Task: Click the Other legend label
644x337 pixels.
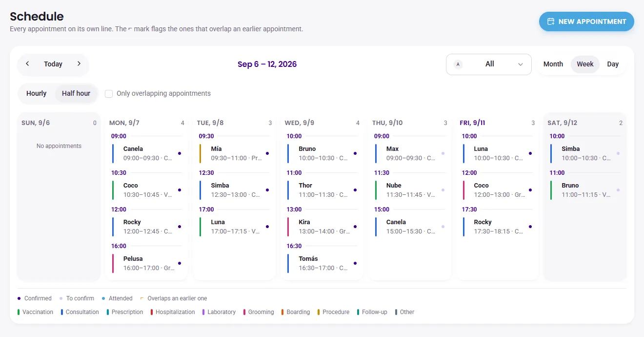Action: [407, 312]
